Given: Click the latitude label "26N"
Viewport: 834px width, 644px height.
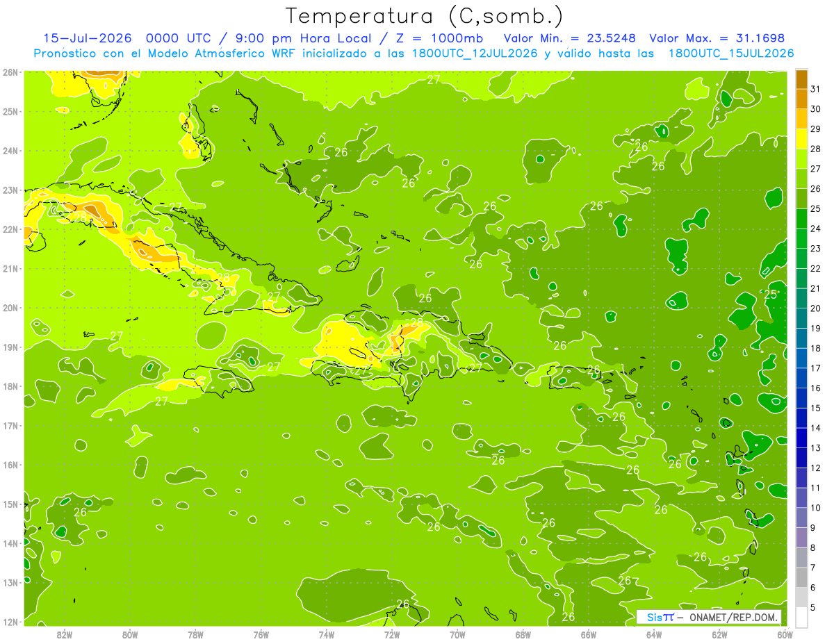Looking at the screenshot, I should pos(10,72).
